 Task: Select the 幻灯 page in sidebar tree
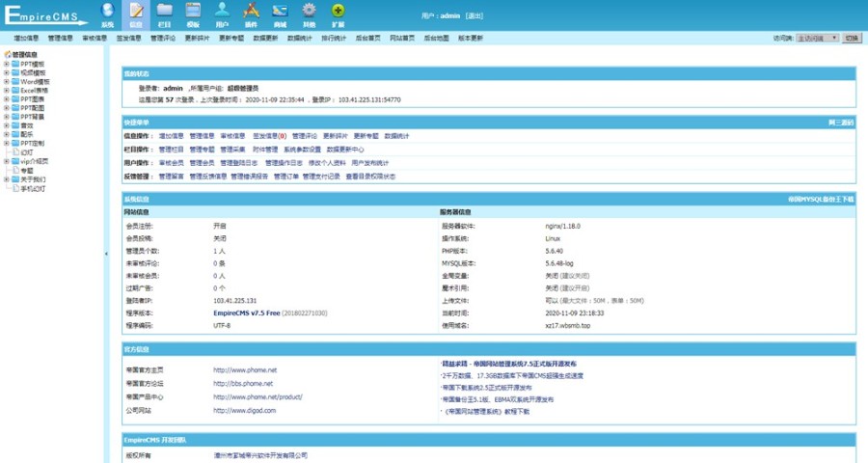[27, 152]
